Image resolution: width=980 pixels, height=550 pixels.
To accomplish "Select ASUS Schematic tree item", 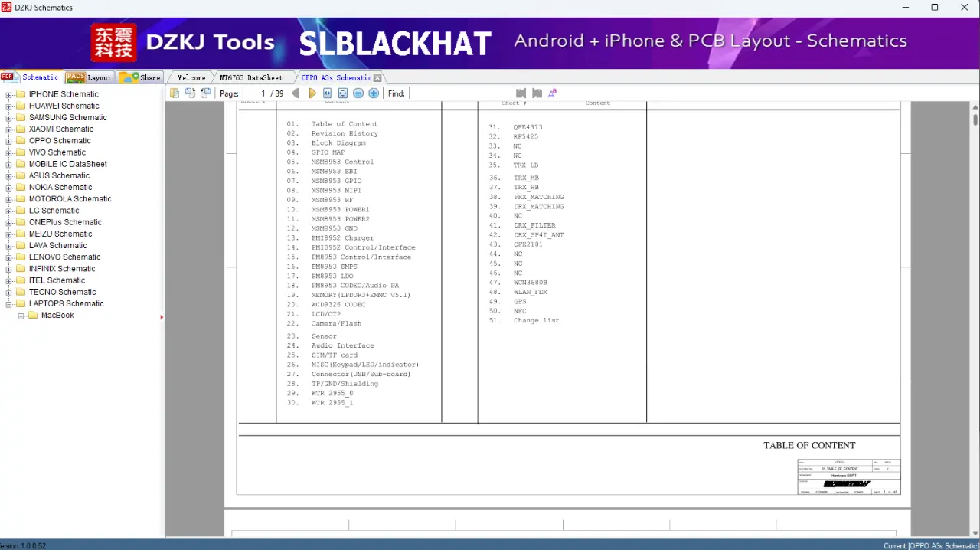I will [60, 175].
